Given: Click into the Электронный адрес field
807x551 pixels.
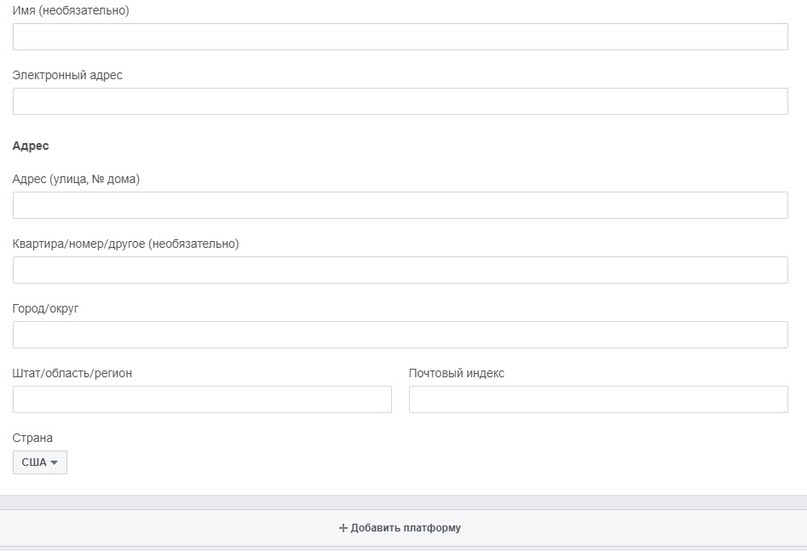Looking at the screenshot, I should point(400,101).
